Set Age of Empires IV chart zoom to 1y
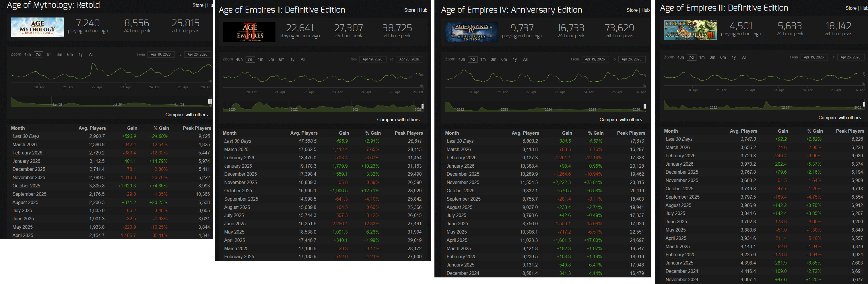The image size is (868, 284). click(514, 59)
